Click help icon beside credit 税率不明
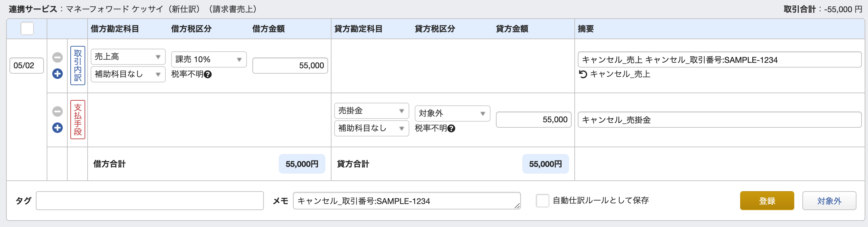Viewport: 868px width, 227px height. pyautogui.click(x=451, y=128)
